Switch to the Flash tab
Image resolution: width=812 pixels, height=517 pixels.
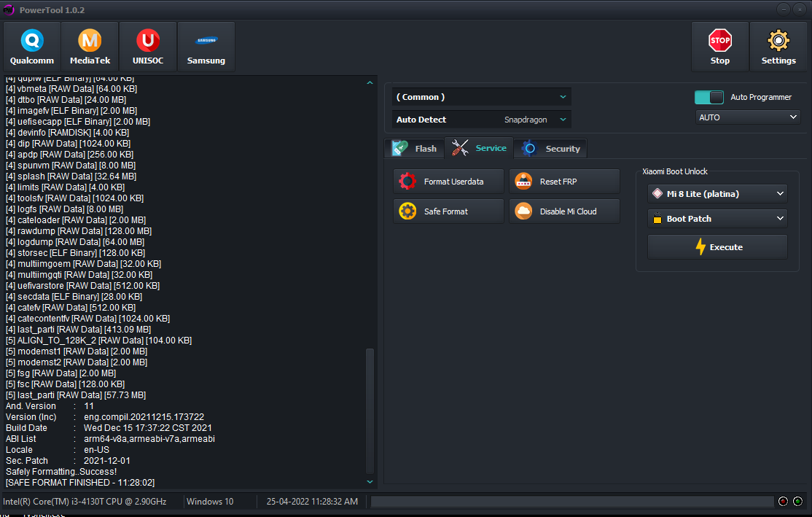[415, 149]
